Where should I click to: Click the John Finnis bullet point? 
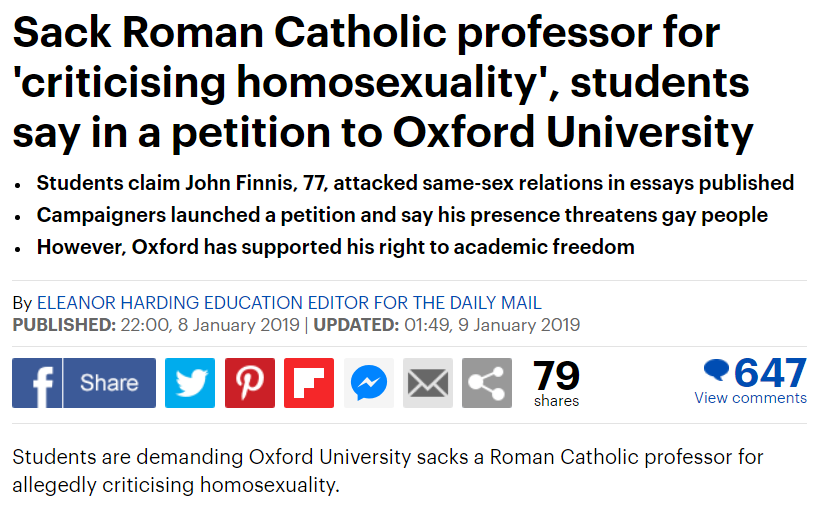(x=415, y=183)
